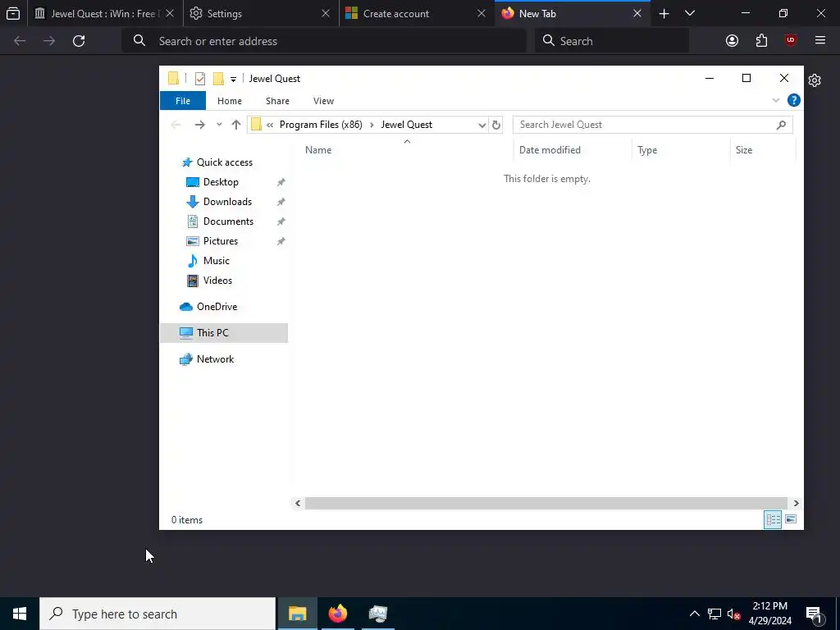
Task: Open the Share ribbon tab
Action: tap(277, 101)
